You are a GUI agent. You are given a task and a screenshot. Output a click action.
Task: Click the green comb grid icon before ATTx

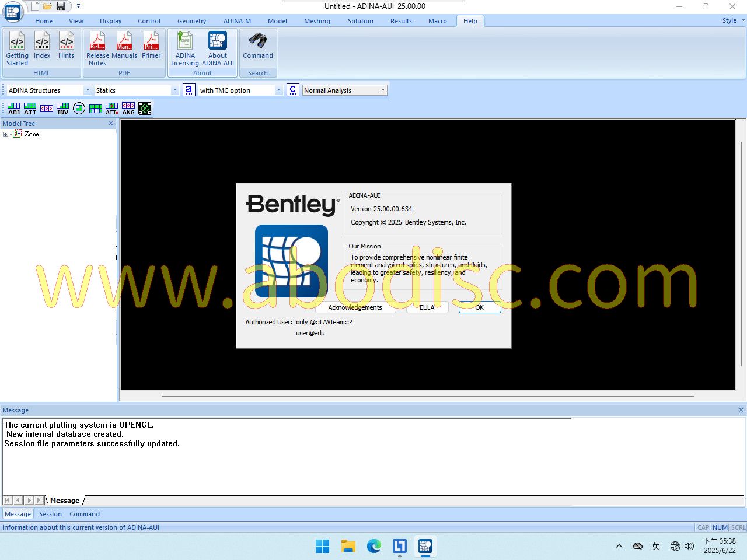96,108
